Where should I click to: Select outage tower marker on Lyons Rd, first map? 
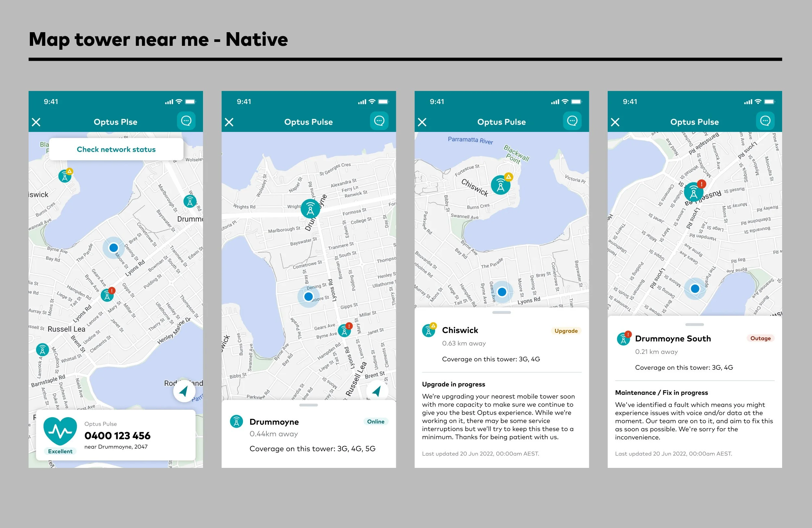click(x=108, y=295)
